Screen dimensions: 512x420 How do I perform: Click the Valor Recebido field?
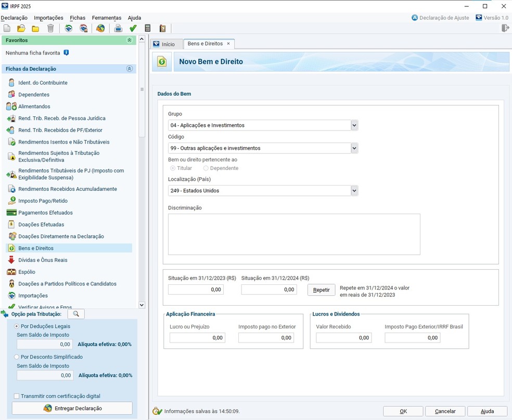[344, 338]
